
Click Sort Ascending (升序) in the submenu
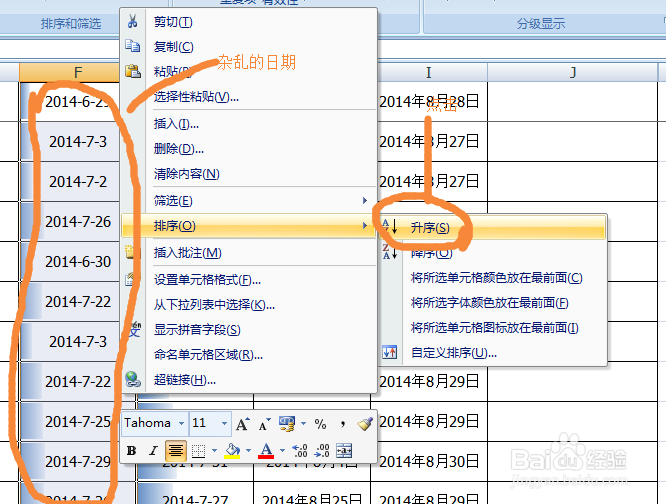[x=493, y=228]
